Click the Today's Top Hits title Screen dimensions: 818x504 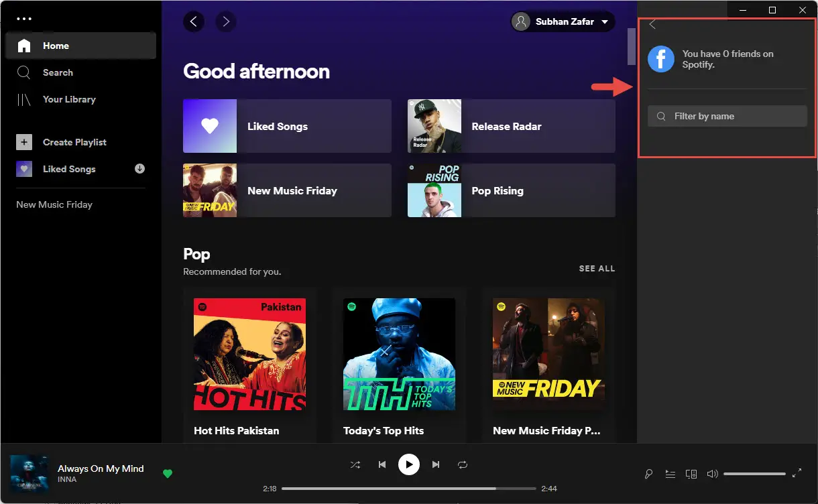click(384, 430)
